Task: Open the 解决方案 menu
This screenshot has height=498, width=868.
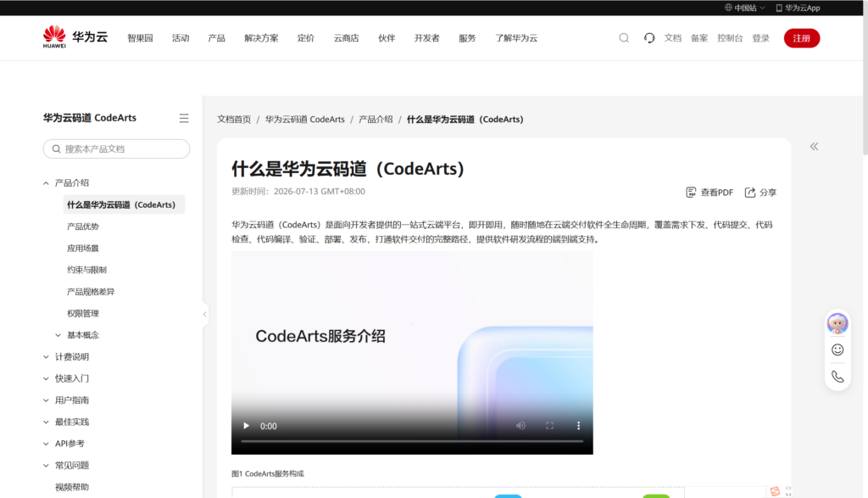Action: click(x=261, y=38)
